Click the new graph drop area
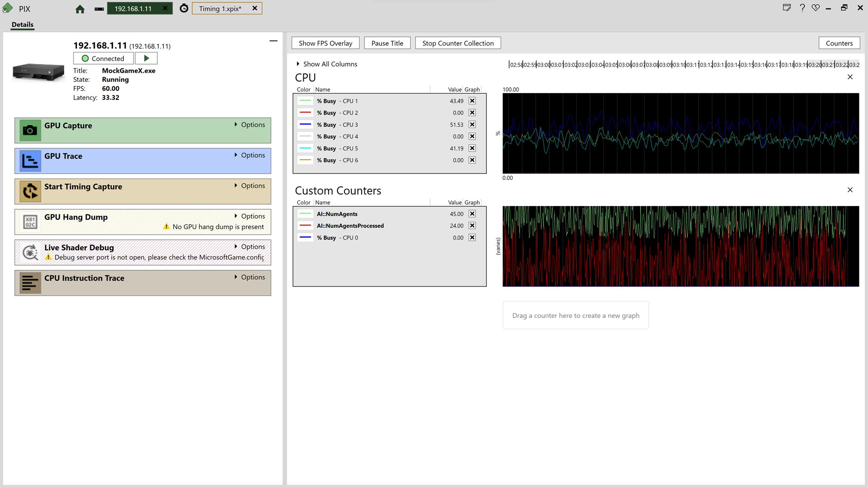 pyautogui.click(x=576, y=315)
